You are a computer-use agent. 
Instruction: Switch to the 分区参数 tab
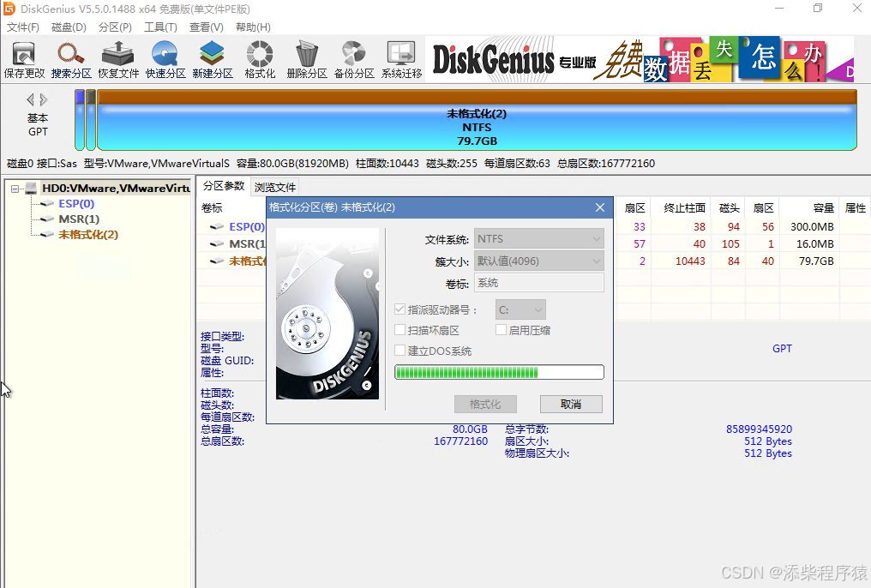click(x=224, y=186)
